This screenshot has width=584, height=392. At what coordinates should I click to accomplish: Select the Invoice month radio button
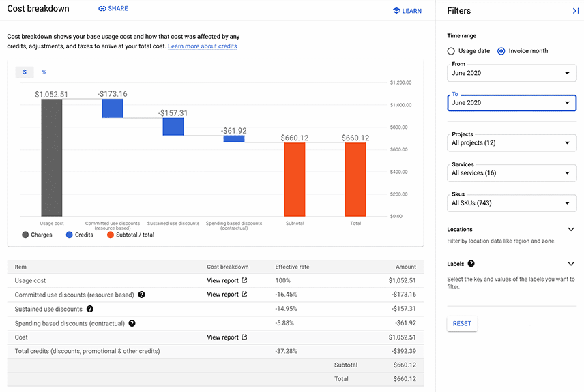(x=501, y=51)
